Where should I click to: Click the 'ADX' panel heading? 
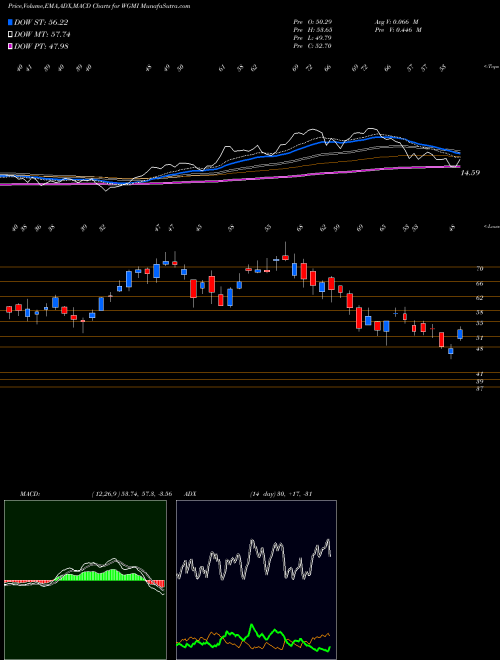pos(191,494)
